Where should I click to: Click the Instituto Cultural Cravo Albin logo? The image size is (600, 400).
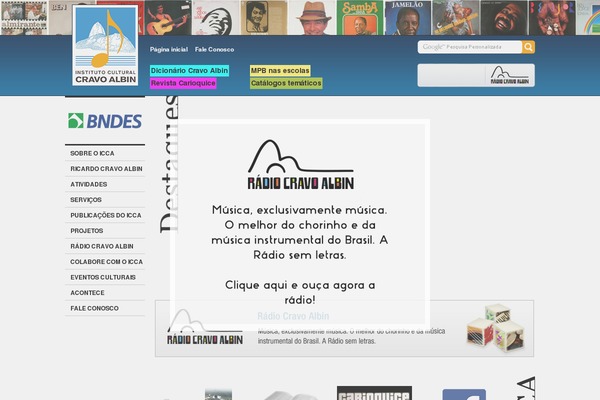pos(105,45)
